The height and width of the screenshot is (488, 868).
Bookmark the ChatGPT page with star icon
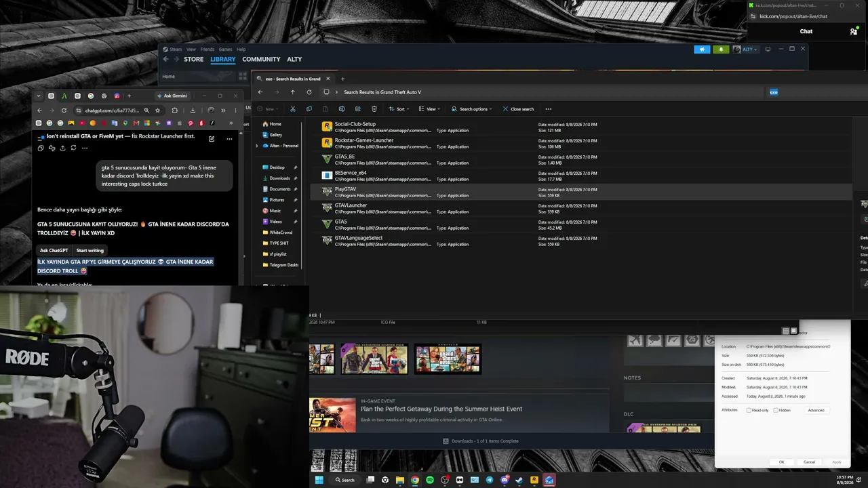point(157,110)
